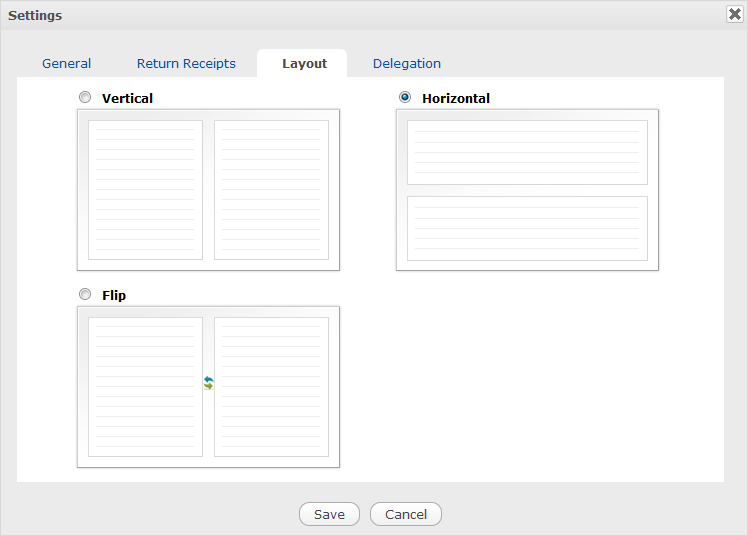
Task: Click the swap arrows icon in Flip preview
Action: tap(208, 383)
